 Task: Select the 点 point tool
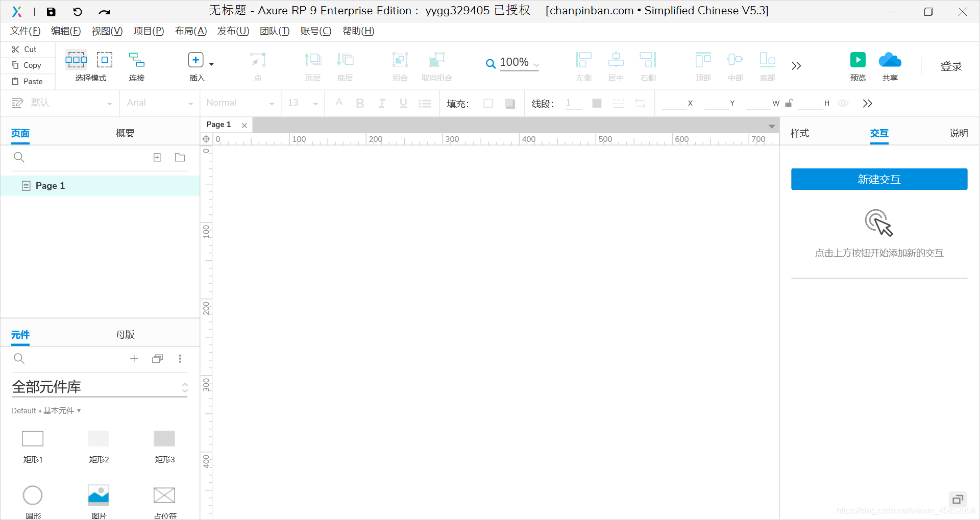(x=258, y=66)
